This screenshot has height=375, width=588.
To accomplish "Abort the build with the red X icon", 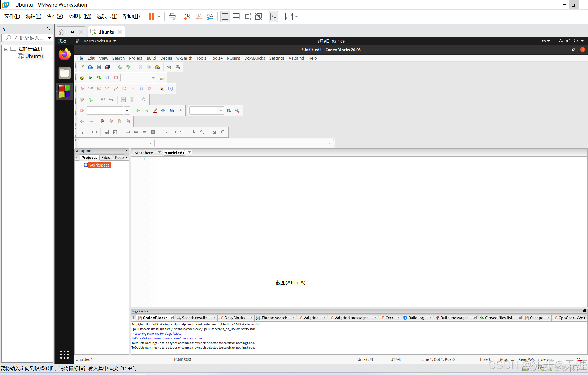I will point(116,78).
